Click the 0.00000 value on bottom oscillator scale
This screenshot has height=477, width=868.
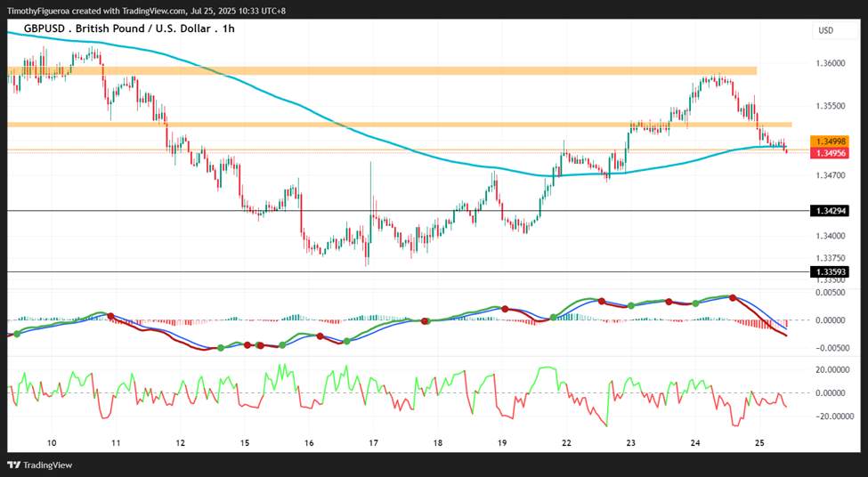tap(831, 392)
